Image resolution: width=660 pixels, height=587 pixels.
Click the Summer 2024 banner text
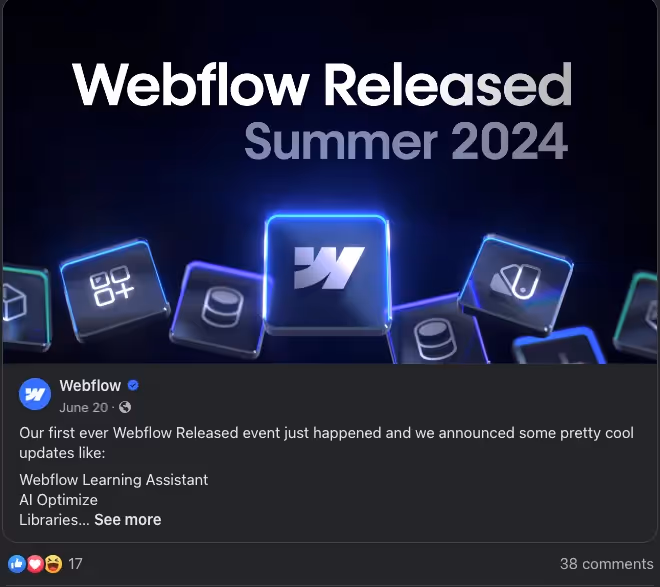coord(406,141)
